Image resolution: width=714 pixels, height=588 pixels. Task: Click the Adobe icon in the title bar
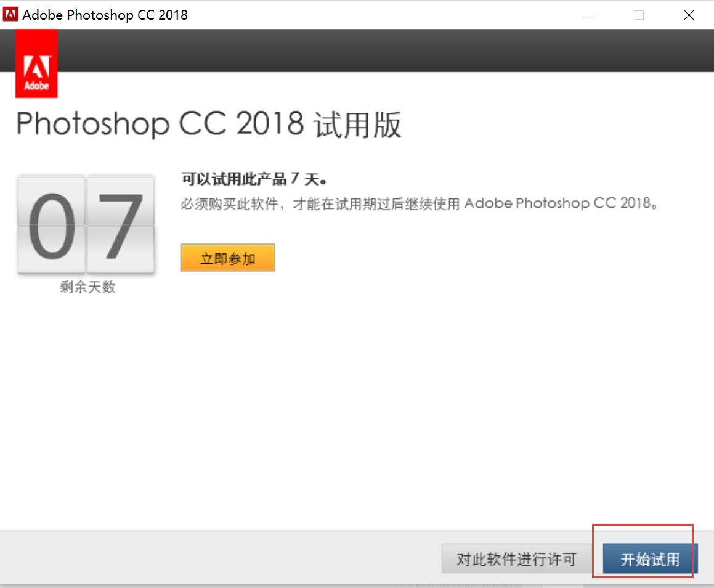[10, 14]
